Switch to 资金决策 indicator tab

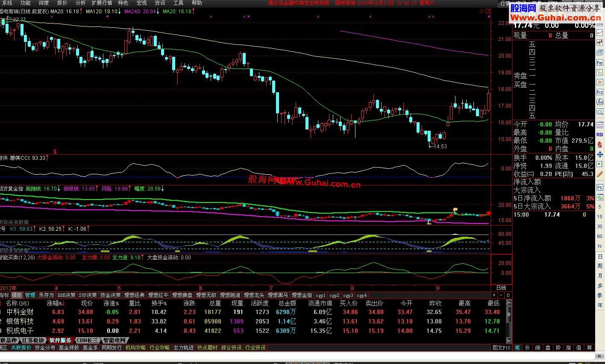(x=110, y=295)
